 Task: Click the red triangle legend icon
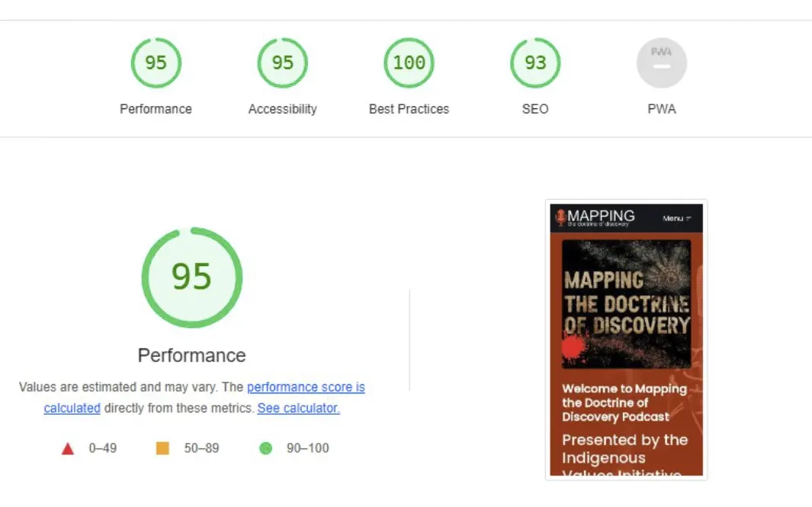(x=68, y=448)
